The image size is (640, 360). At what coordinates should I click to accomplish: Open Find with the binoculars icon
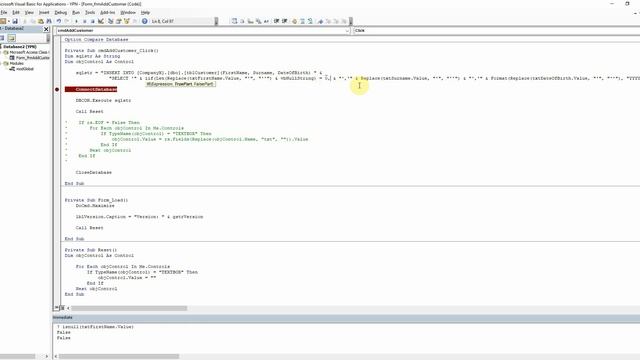[49, 21]
